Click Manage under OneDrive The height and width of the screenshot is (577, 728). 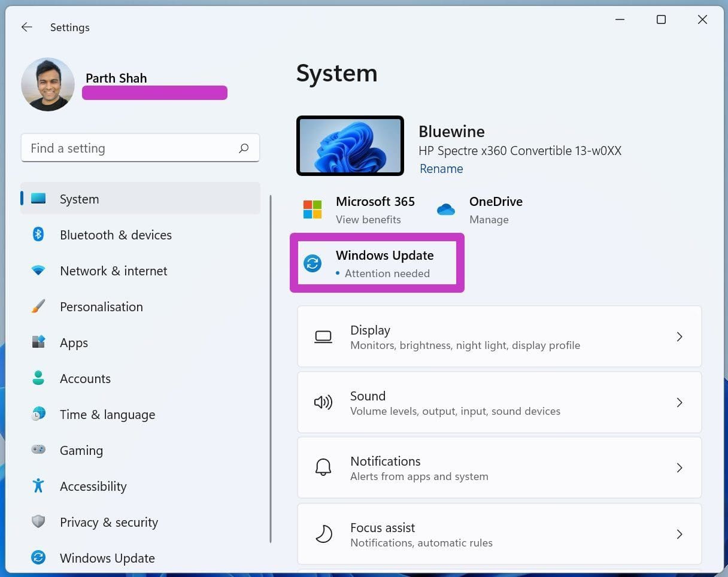(x=489, y=220)
